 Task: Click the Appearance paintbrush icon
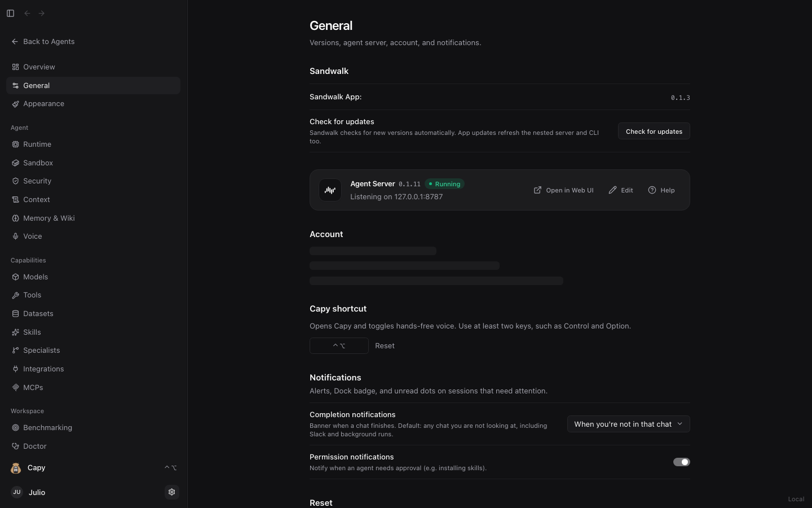(x=15, y=104)
